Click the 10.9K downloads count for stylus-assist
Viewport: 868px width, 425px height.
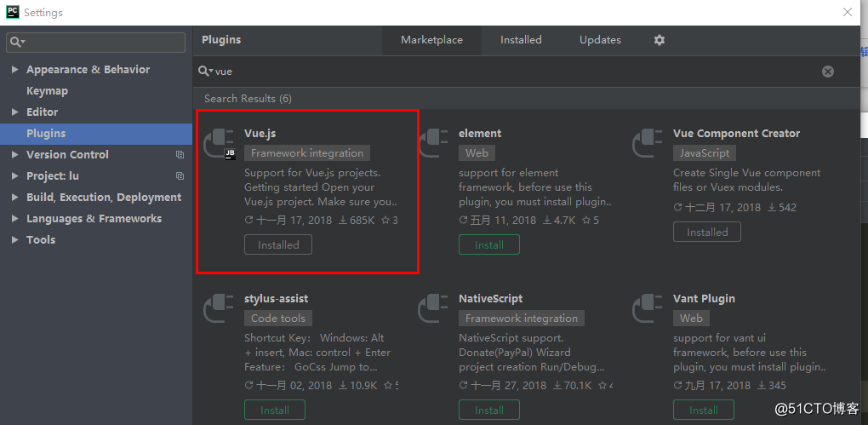357,386
